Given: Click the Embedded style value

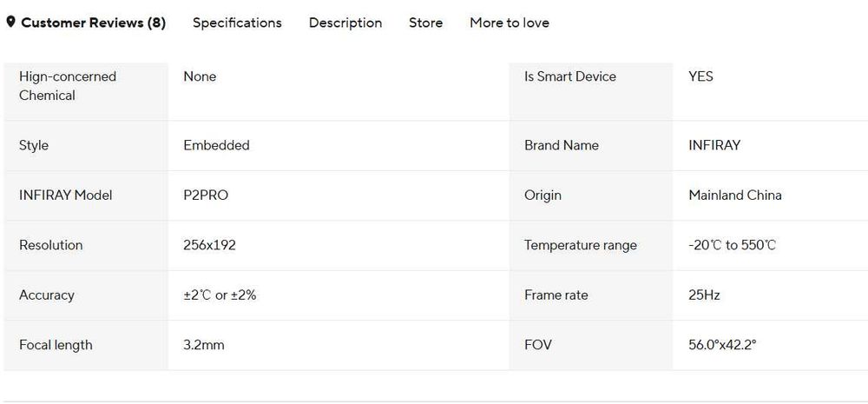Looking at the screenshot, I should coord(216,146).
